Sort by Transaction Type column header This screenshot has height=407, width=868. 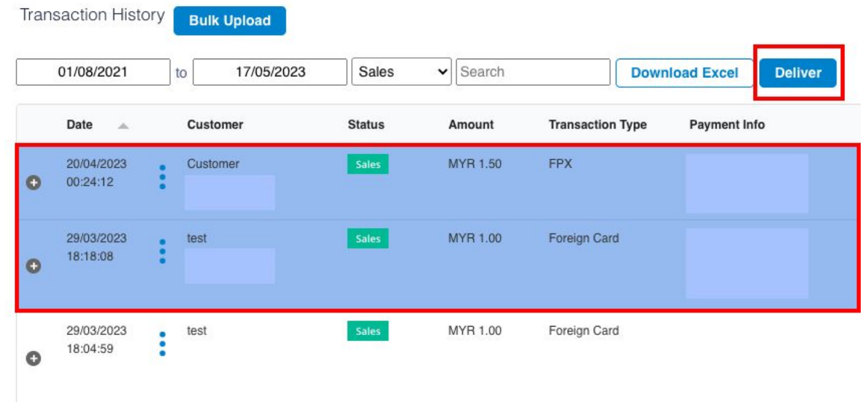point(597,125)
